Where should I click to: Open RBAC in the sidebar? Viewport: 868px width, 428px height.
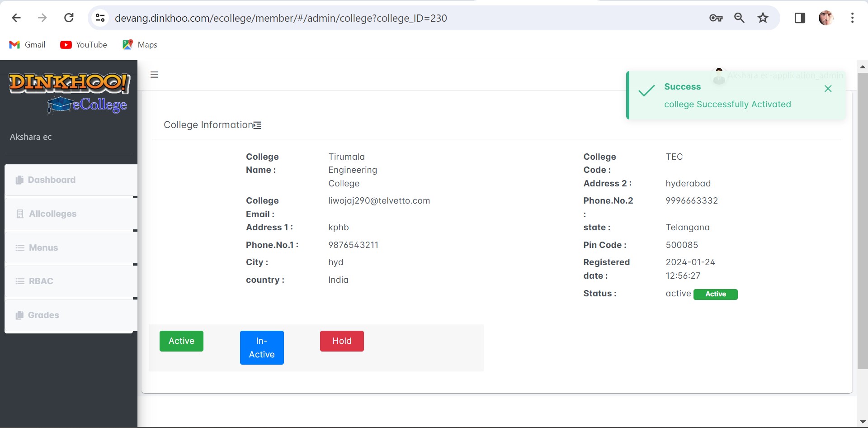pyautogui.click(x=71, y=281)
